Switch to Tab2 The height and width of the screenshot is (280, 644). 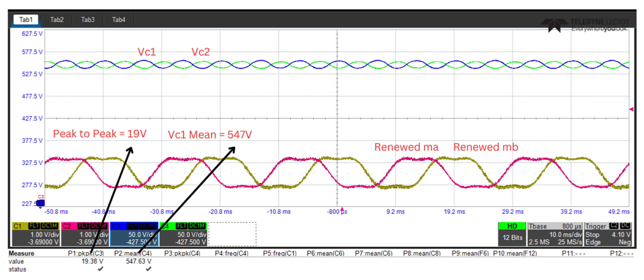point(57,19)
